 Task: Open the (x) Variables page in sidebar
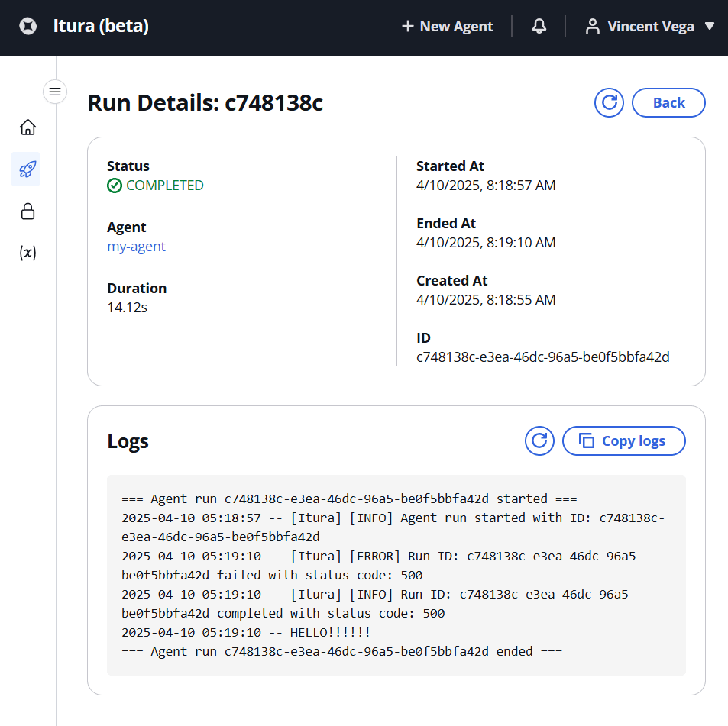(28, 253)
